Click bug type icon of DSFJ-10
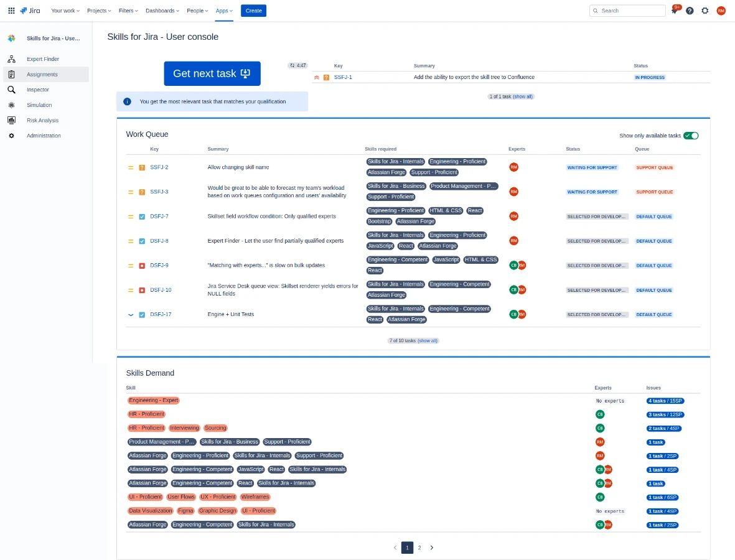This screenshot has width=735, height=560. [142, 290]
